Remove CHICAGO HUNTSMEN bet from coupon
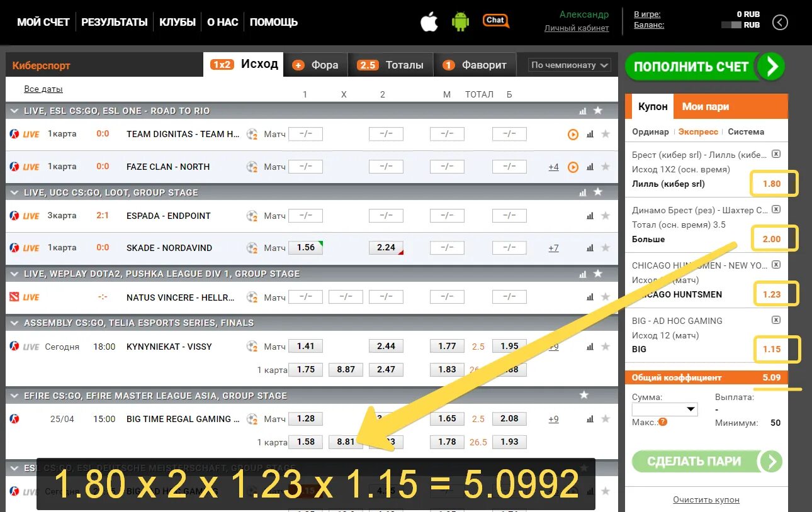 coord(776,265)
